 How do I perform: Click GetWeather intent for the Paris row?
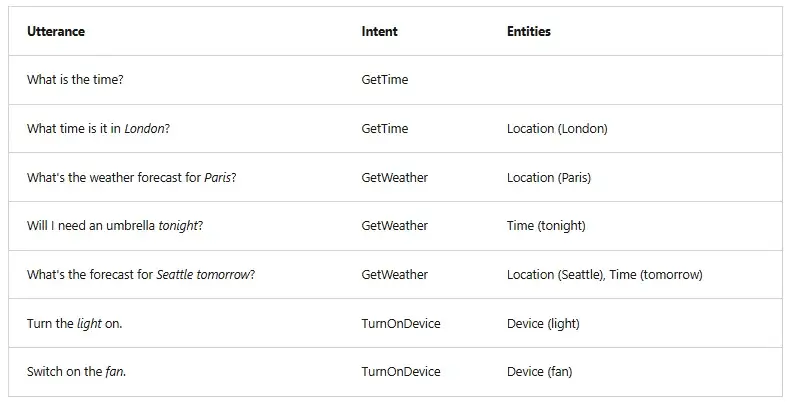(x=394, y=178)
